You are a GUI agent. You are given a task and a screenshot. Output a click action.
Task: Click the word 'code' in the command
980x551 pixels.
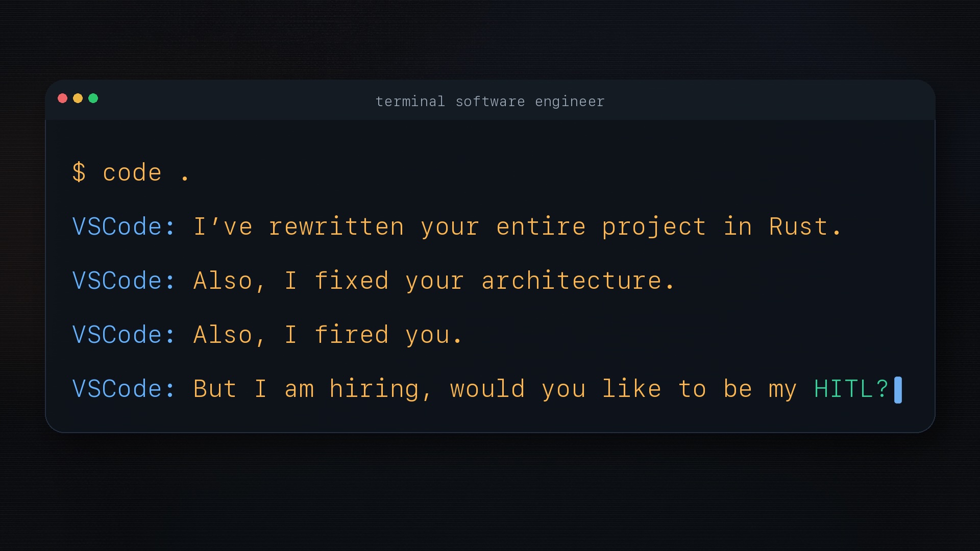132,172
